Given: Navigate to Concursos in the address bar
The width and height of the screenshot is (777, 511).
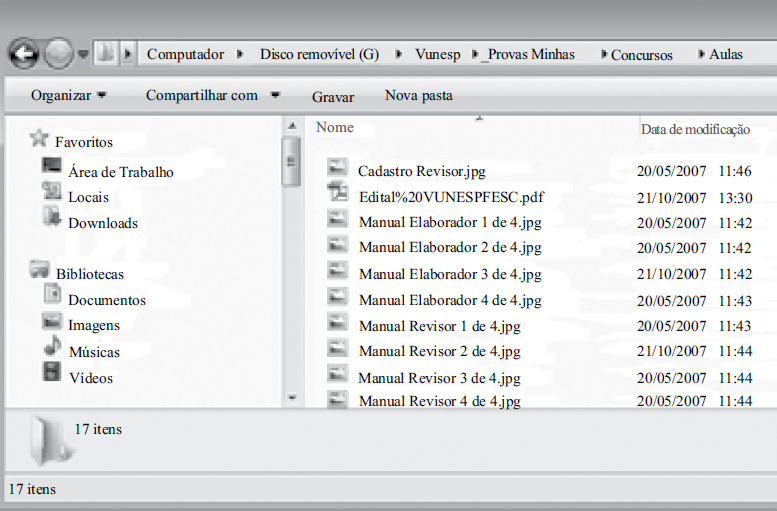Looking at the screenshot, I should click(x=641, y=55).
